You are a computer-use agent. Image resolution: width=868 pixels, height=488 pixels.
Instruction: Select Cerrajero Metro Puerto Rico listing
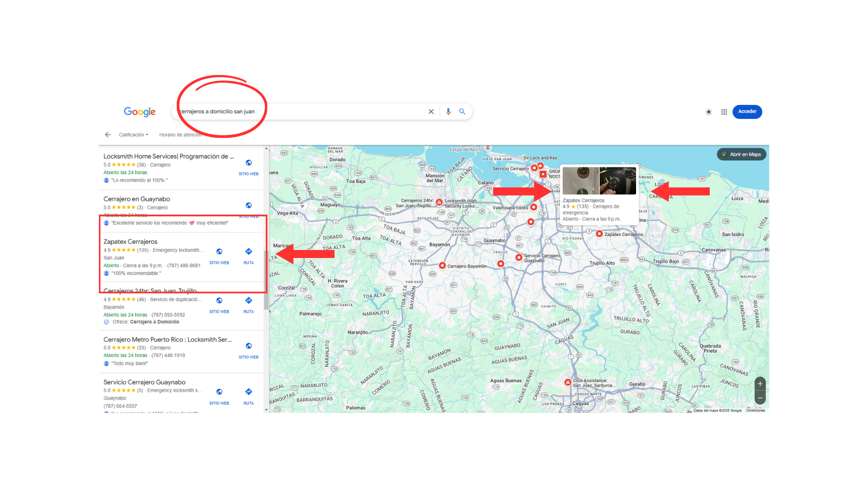point(167,339)
